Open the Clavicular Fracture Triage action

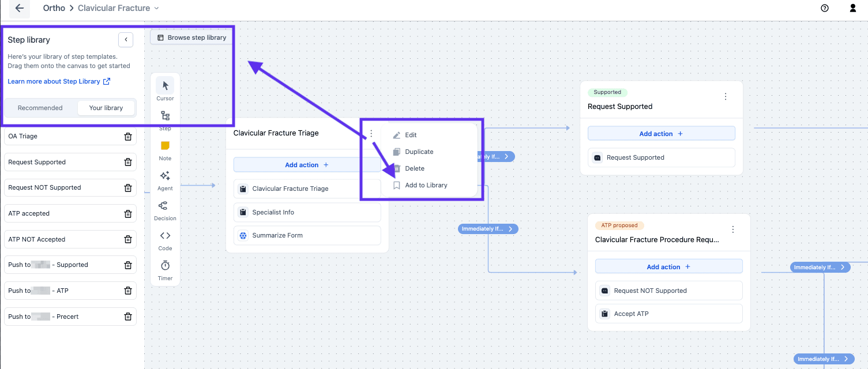[307, 189]
